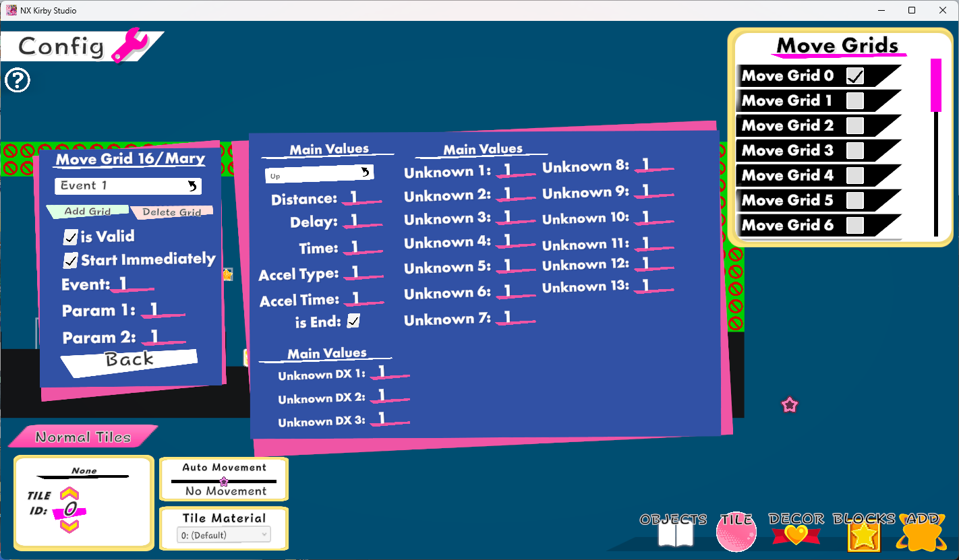
Task: Edit the Unknown 8 value field
Action: (x=653, y=165)
